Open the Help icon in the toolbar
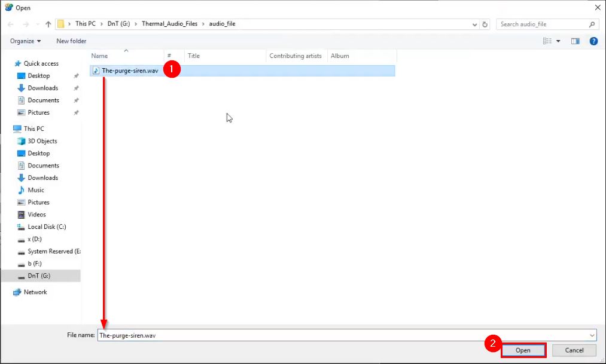Viewport: 606px width, 364px height. coord(593,41)
